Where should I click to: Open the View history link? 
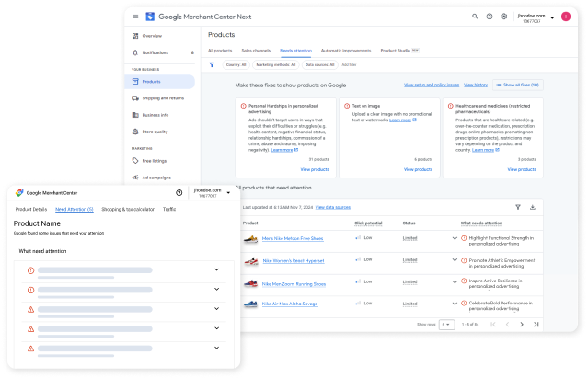coord(476,85)
